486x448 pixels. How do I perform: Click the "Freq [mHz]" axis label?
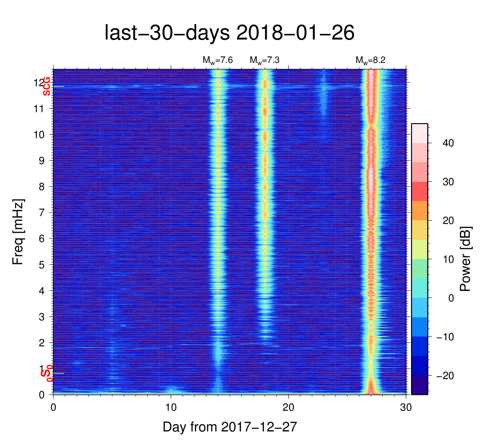tap(18, 232)
